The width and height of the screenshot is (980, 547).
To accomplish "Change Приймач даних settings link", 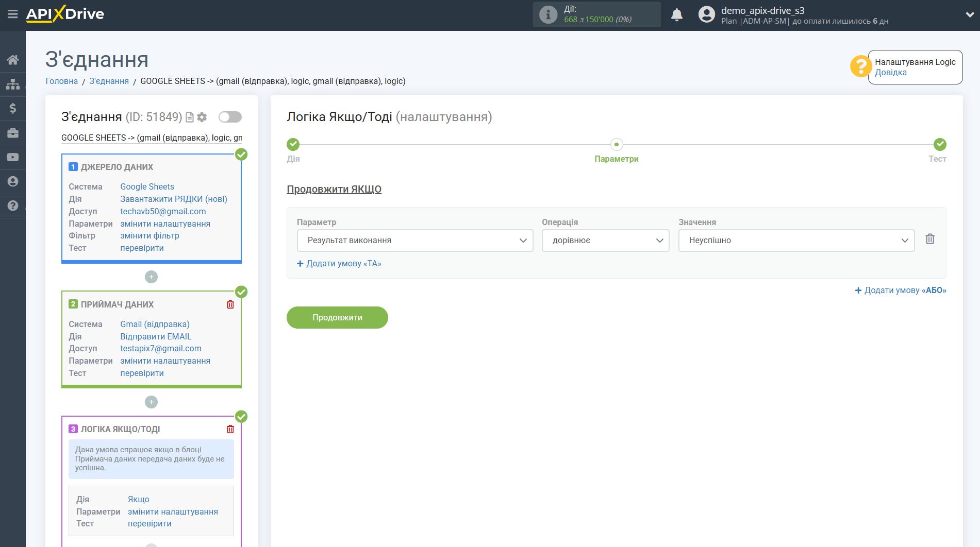I will (x=165, y=361).
